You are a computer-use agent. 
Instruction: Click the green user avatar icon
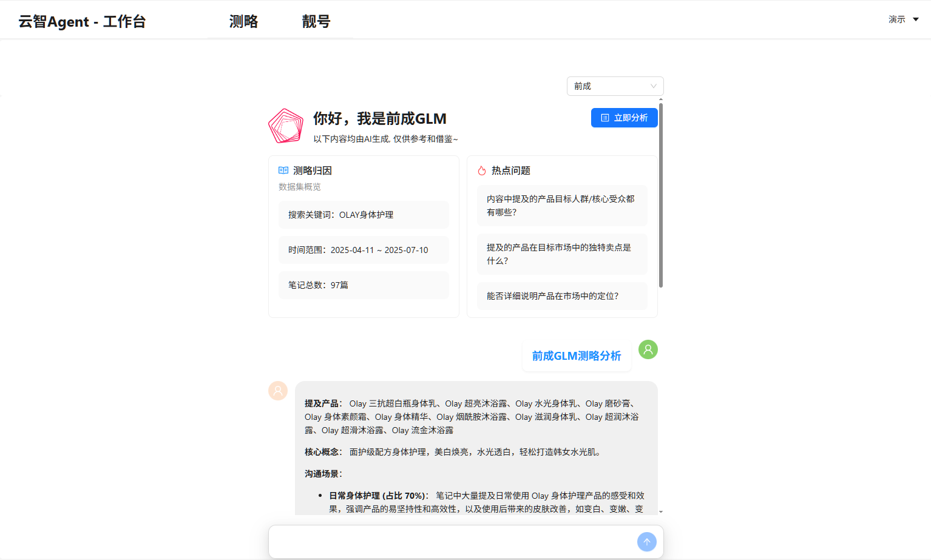(x=648, y=349)
